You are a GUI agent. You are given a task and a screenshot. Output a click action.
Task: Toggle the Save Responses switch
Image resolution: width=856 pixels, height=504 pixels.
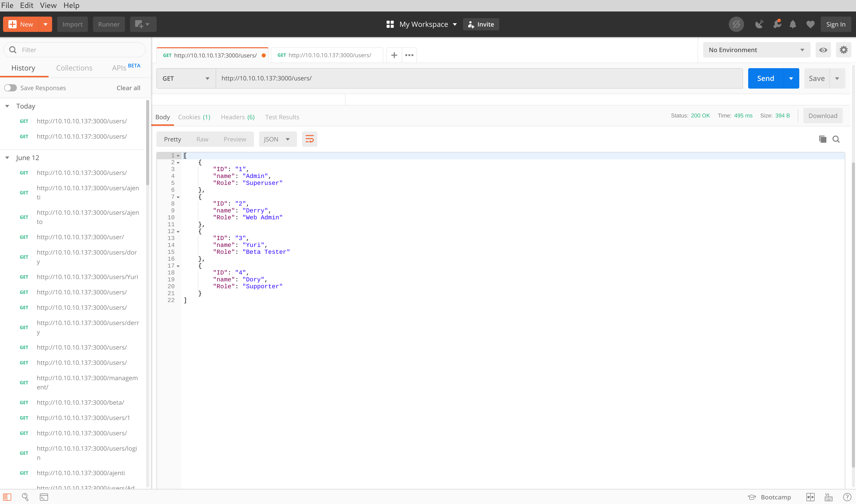pos(10,88)
